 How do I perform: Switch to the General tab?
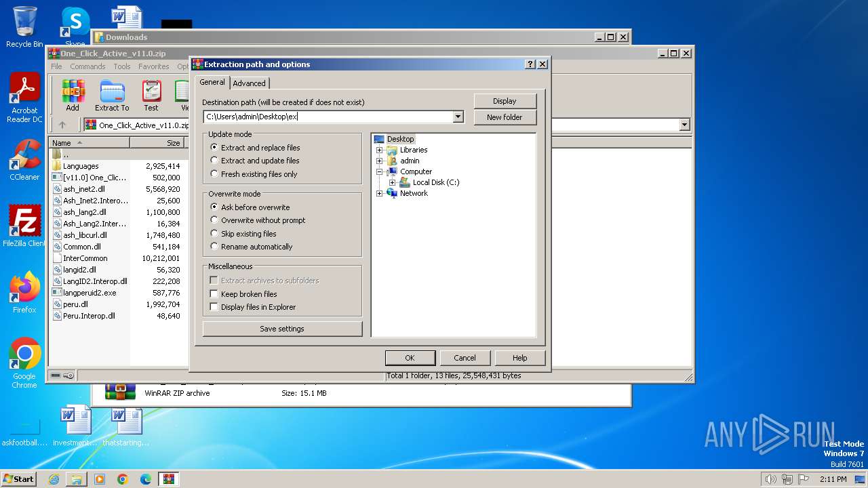[x=212, y=82]
